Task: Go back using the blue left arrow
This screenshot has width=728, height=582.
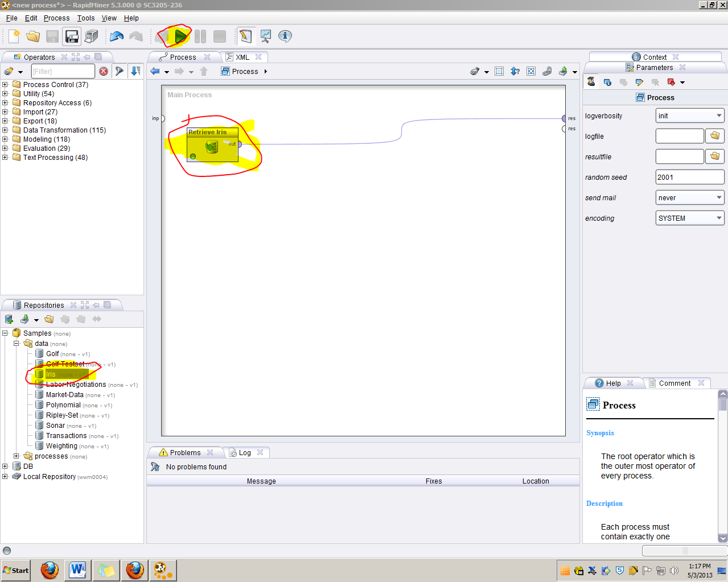Action: coord(155,71)
